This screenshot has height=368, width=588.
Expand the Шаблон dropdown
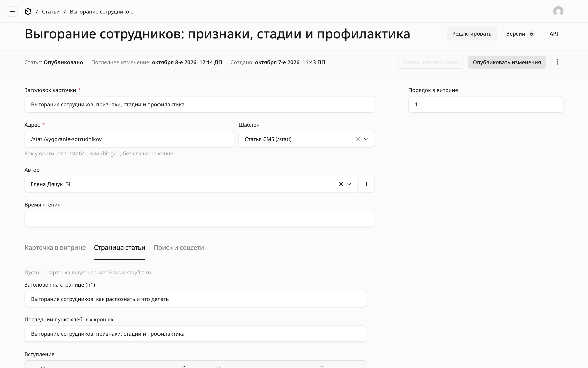point(366,139)
